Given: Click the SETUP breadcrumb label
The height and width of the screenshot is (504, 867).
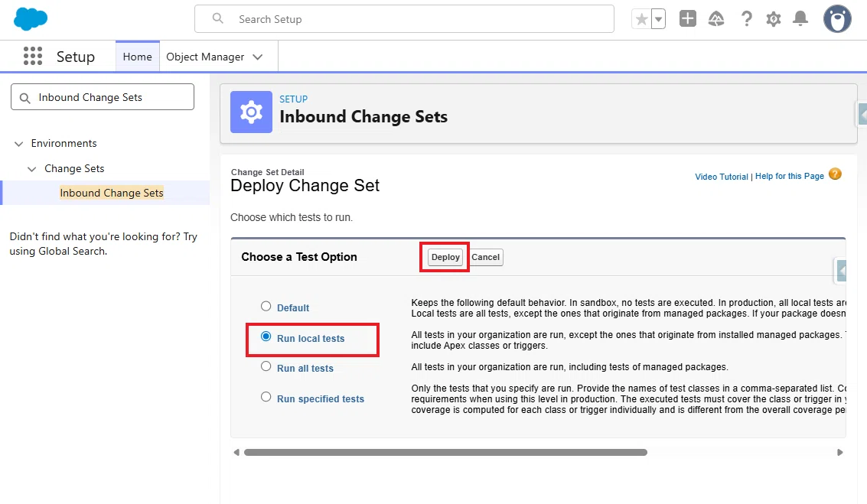Looking at the screenshot, I should tap(293, 99).
